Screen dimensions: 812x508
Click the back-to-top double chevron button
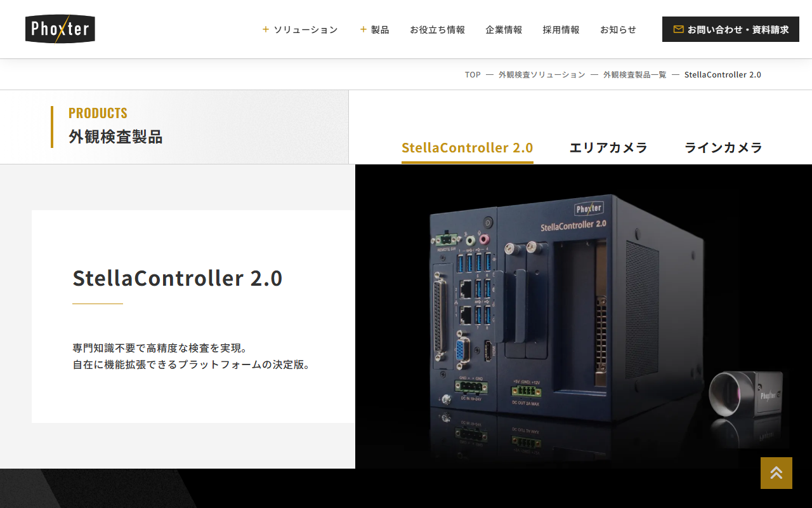(x=776, y=473)
